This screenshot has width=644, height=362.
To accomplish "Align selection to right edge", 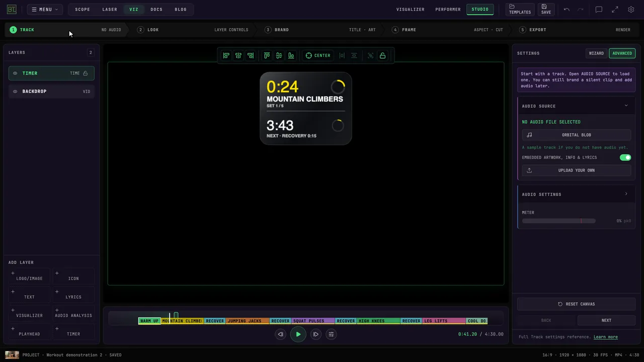I will [251, 55].
